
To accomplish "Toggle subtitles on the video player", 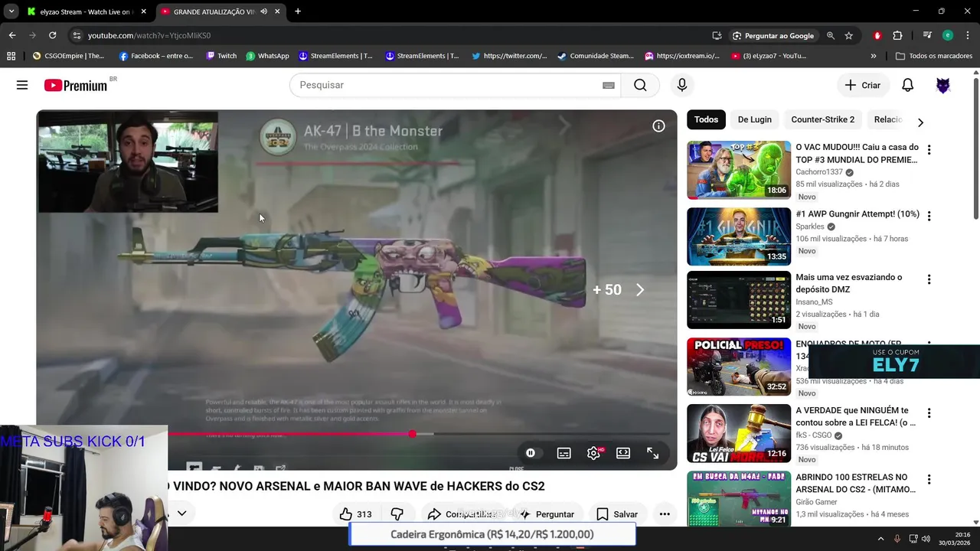I will (563, 453).
